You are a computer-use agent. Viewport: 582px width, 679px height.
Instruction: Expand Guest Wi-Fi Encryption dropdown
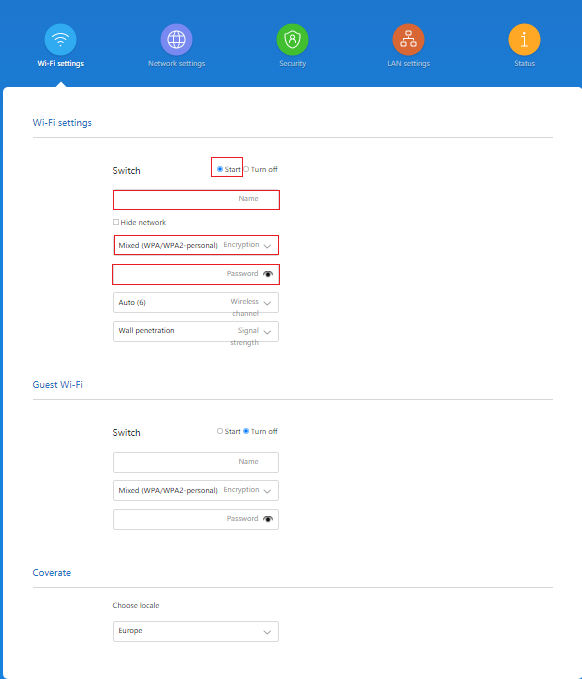pyautogui.click(x=196, y=490)
